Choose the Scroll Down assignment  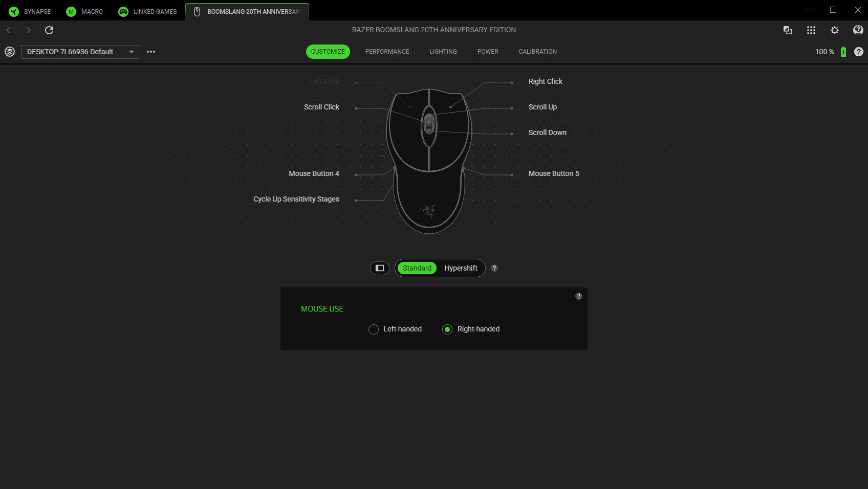coord(547,132)
